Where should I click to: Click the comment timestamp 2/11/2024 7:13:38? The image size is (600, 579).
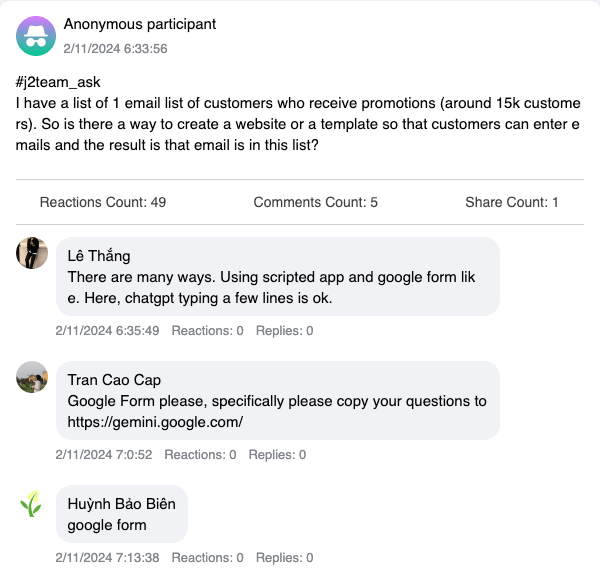pyautogui.click(x=107, y=557)
